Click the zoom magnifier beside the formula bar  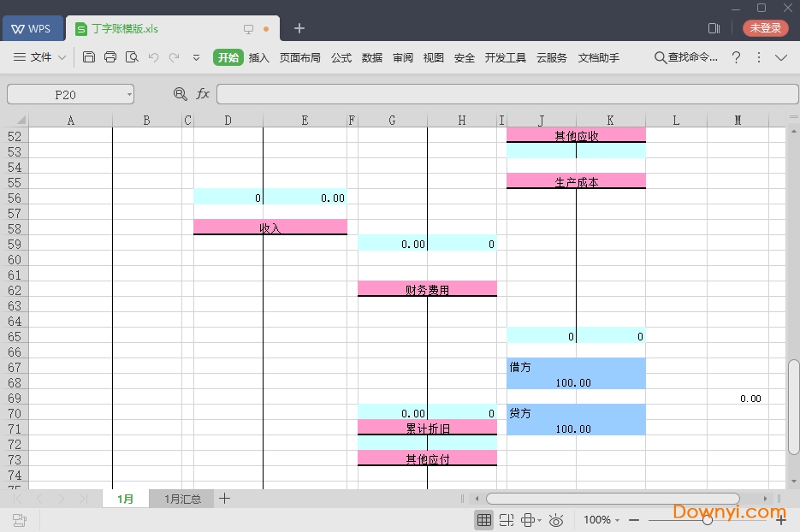[x=181, y=94]
